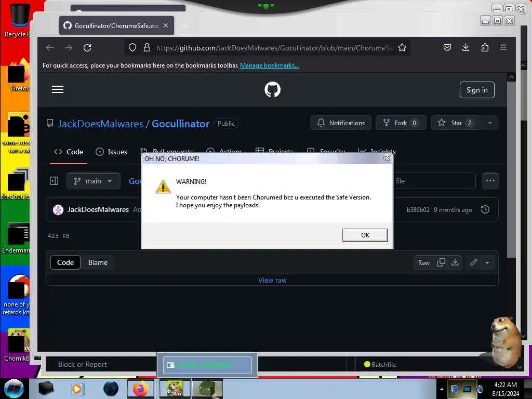Bookmark this page with the star icon

point(402,47)
